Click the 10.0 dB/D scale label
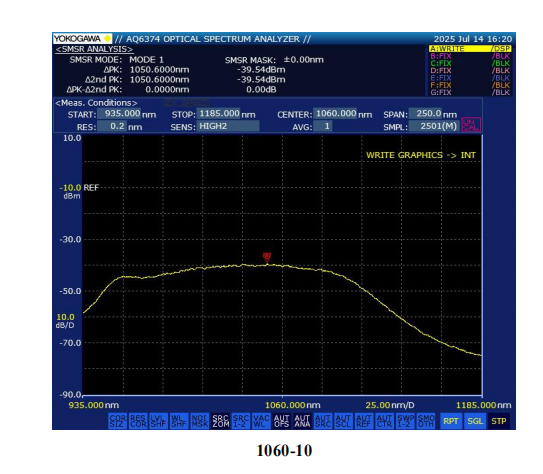Screen dimensions: 543x474 pyautogui.click(x=65, y=321)
